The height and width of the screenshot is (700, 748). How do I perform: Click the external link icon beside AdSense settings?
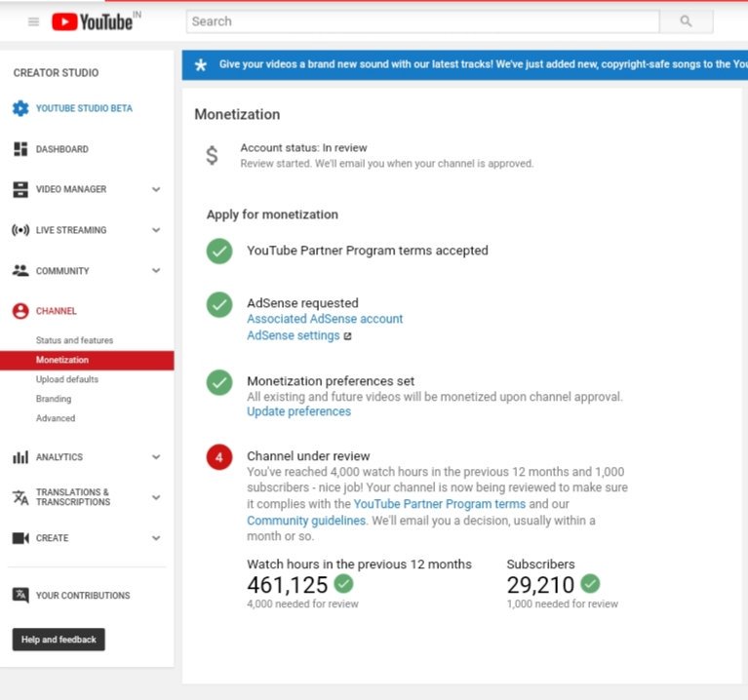[348, 336]
